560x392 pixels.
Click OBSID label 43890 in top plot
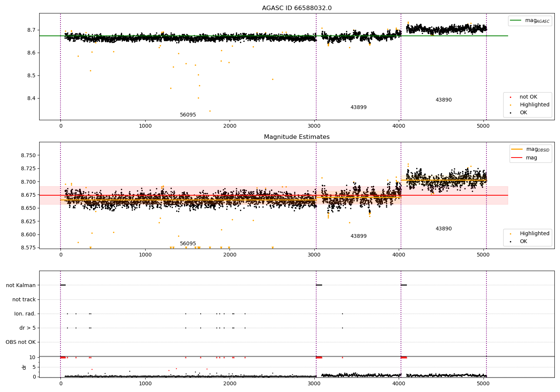tap(444, 100)
